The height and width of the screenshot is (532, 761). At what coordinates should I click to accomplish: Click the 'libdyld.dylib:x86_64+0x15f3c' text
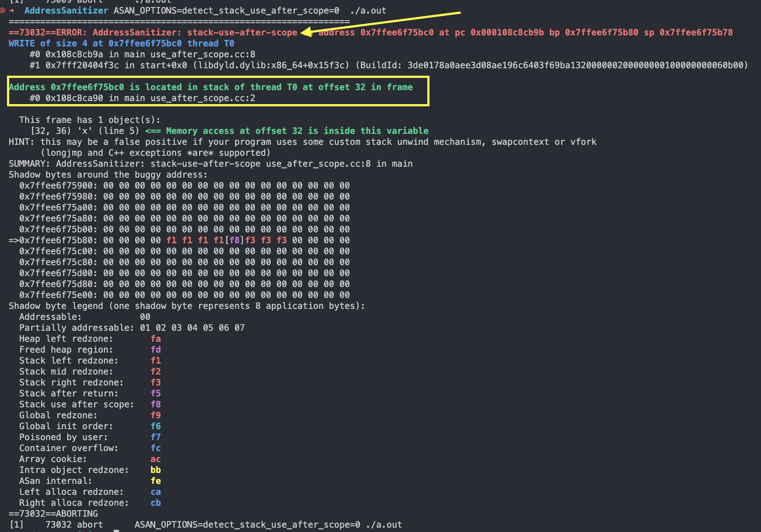tap(271, 65)
